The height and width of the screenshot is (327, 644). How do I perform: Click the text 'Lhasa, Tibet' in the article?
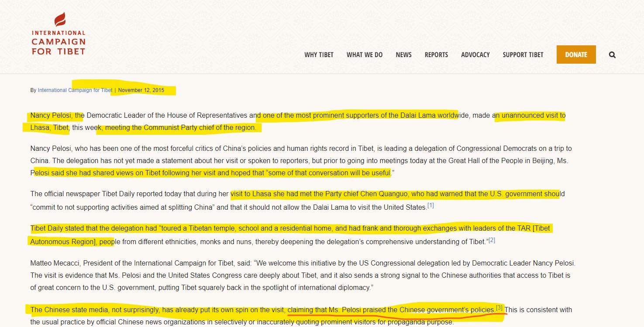pyautogui.click(x=49, y=128)
